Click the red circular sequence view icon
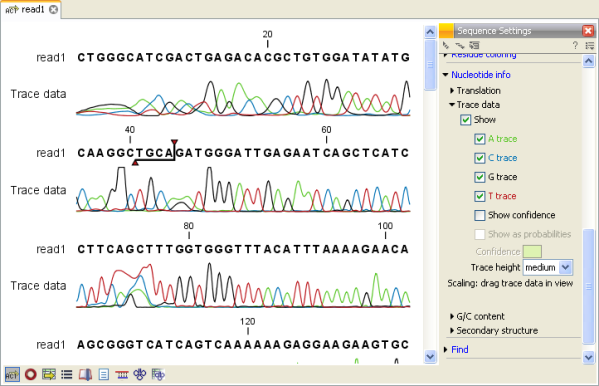Image resolution: width=599 pixels, height=386 pixels. [31, 374]
